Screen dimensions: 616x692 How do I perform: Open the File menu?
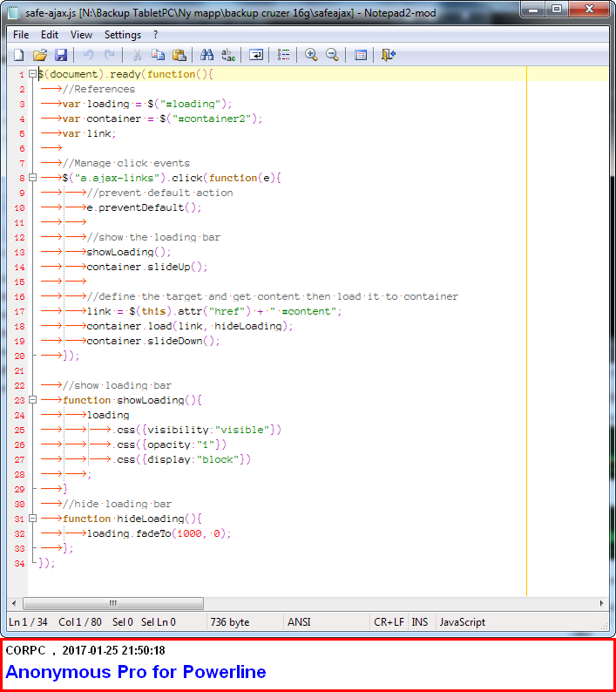coord(21,35)
